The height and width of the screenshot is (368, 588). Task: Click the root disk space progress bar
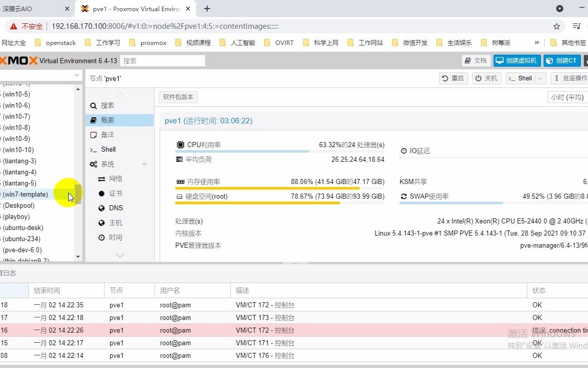click(280, 203)
